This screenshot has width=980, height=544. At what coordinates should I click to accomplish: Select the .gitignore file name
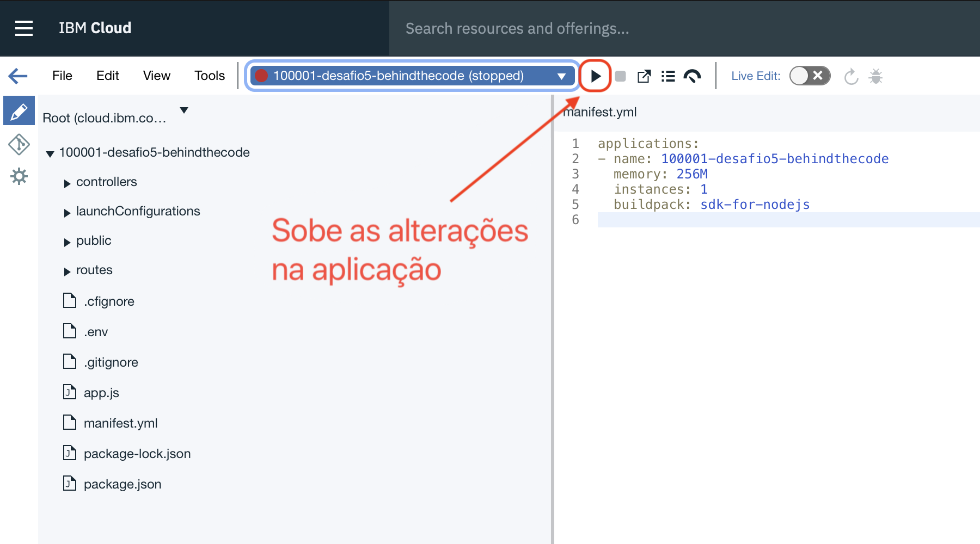click(x=111, y=362)
